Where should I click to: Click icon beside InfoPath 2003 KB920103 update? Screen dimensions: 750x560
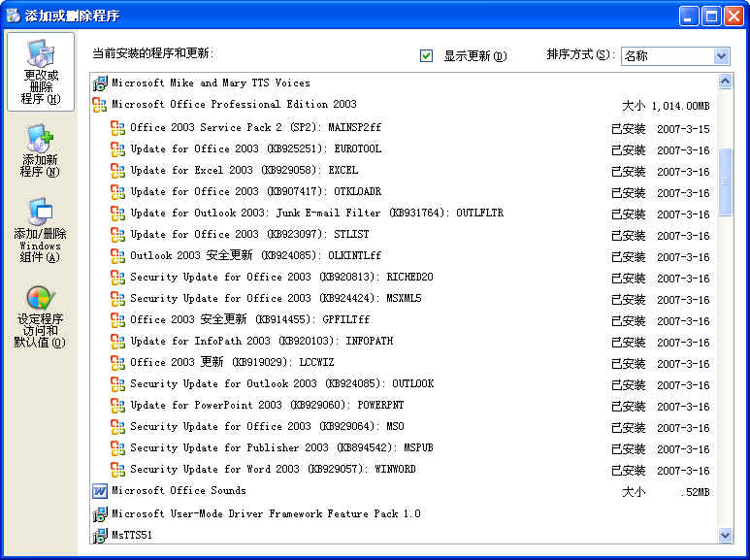[x=117, y=342]
